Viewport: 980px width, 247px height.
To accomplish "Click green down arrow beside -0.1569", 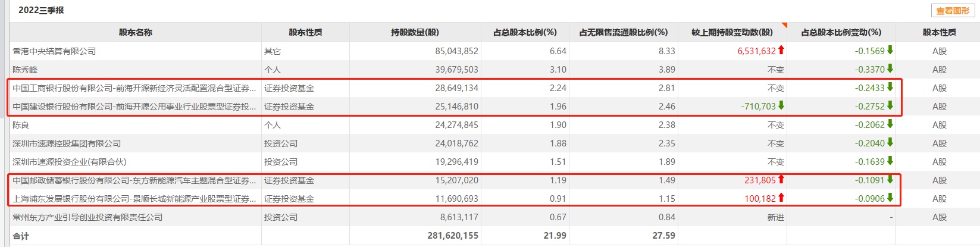I will 890,51.
